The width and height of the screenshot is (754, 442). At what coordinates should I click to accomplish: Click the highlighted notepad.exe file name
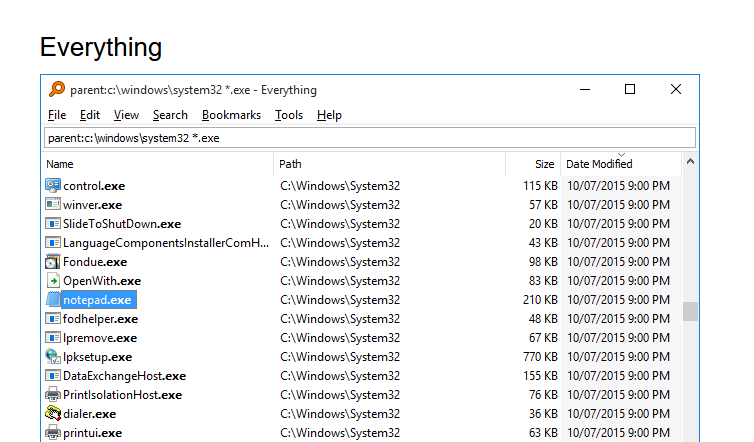99,300
